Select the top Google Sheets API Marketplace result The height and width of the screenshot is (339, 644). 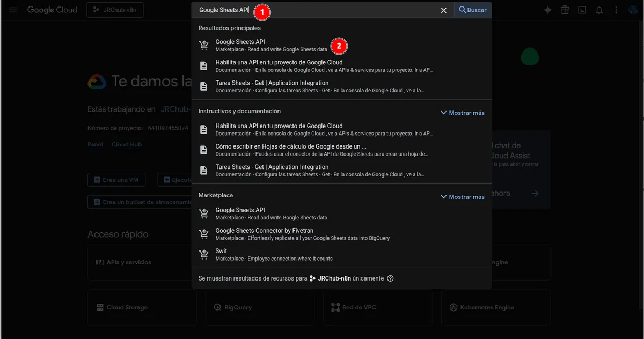[341, 46]
